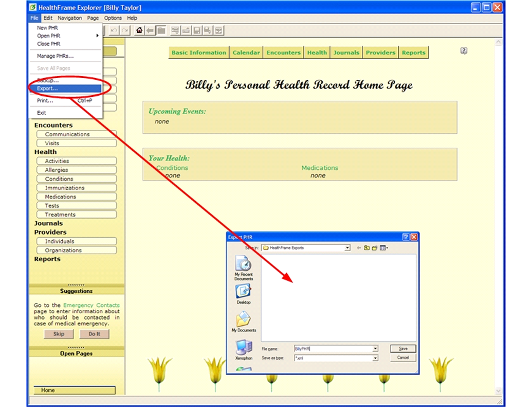This screenshot has height=407, width=532.
Task: Open the views menu icon in Export dialog
Action: [x=384, y=248]
